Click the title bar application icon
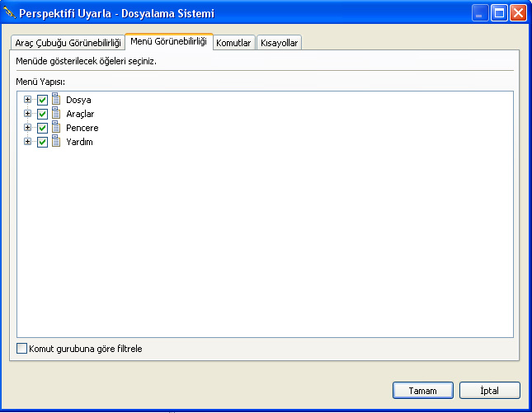 tap(11, 12)
